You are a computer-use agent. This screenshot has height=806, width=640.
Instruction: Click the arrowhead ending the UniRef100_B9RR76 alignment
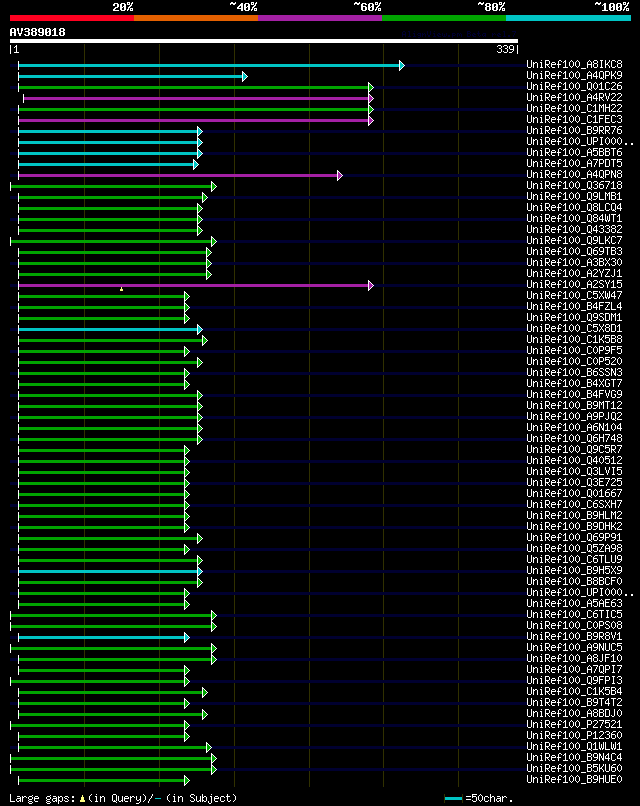[x=199, y=132]
